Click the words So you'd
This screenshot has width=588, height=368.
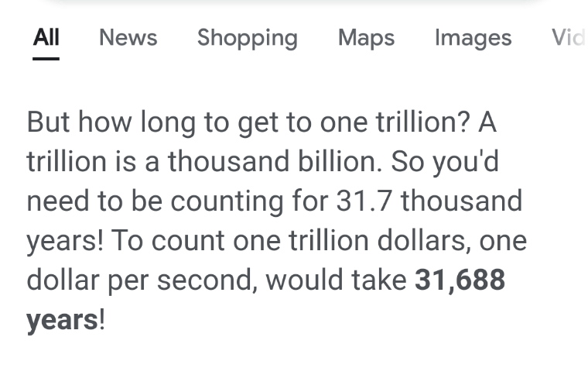pyautogui.click(x=445, y=163)
